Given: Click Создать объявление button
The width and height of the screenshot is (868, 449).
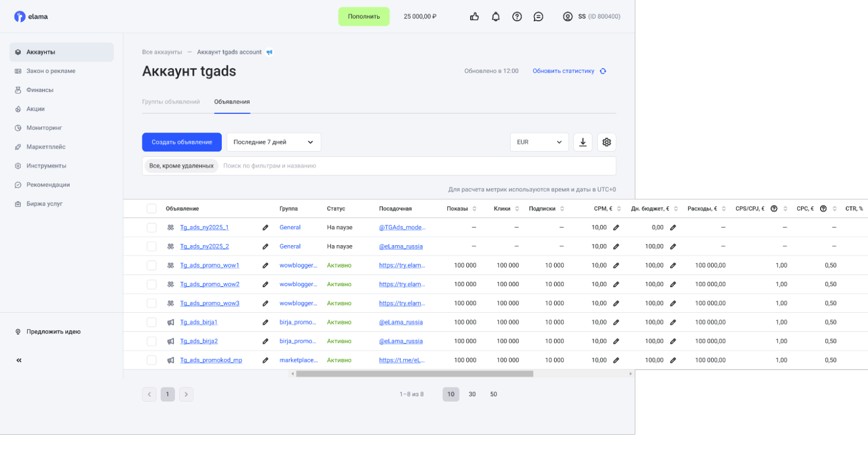Looking at the screenshot, I should pos(182,142).
